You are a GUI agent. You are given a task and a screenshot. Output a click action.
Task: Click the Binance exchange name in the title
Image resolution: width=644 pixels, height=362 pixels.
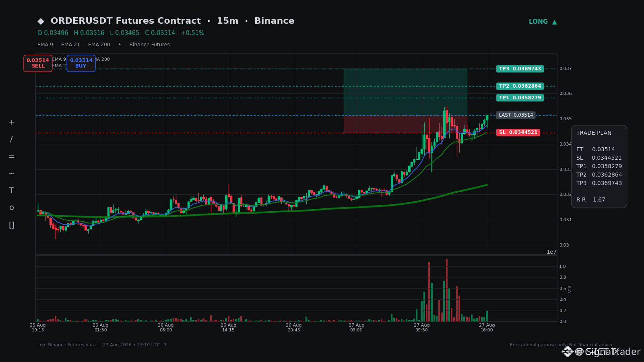click(275, 21)
